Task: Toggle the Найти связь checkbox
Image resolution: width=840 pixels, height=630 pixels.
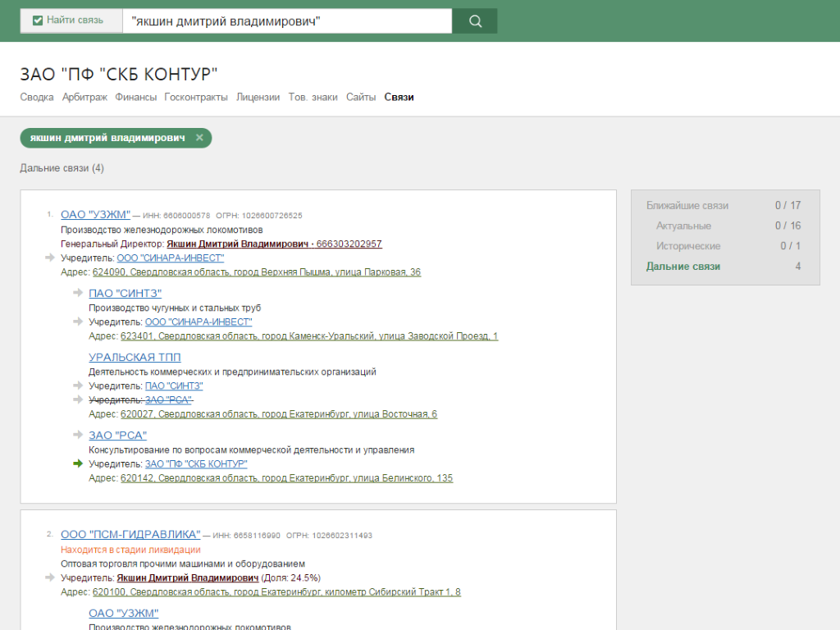Action: (x=38, y=21)
